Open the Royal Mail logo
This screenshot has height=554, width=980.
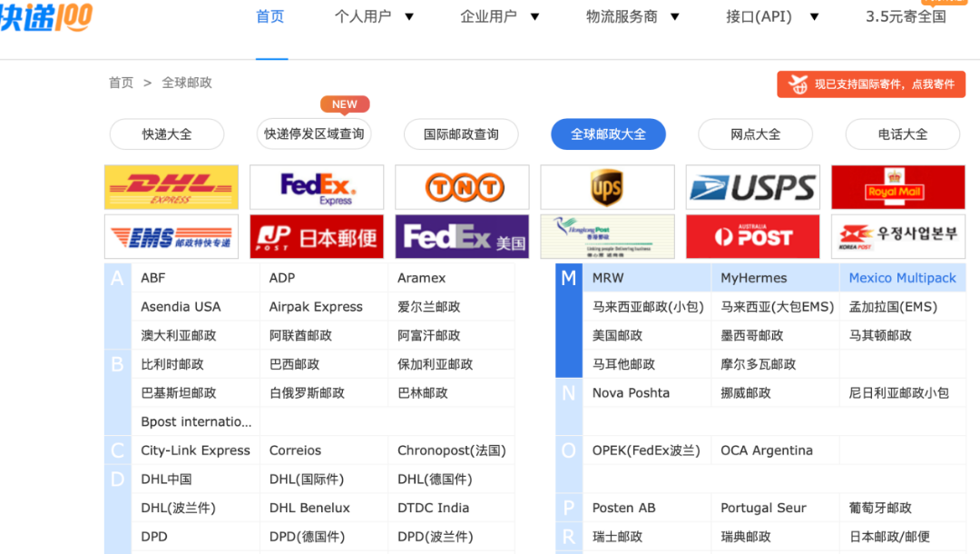click(897, 187)
